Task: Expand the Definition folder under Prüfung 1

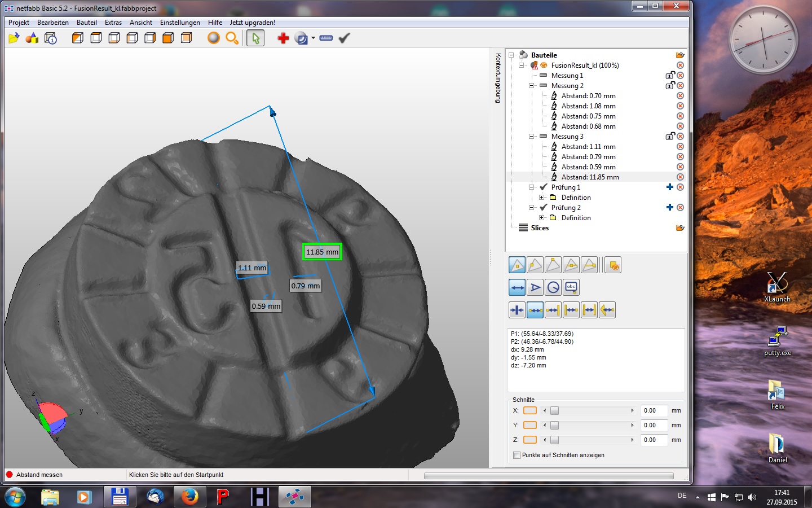Action: (541, 198)
